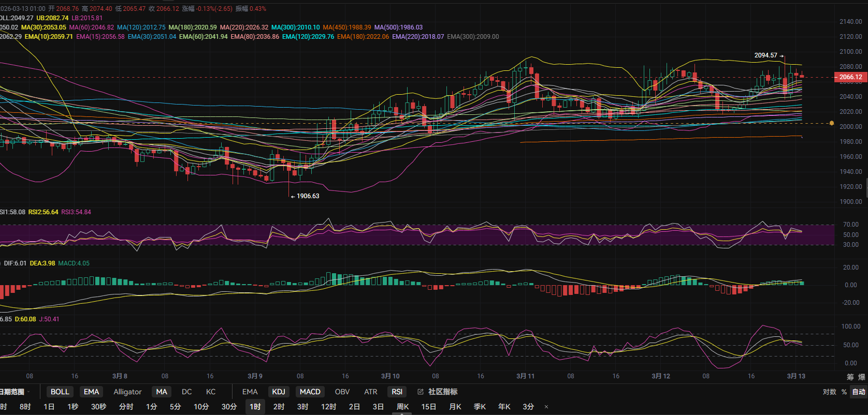Expand the 日期范围 date range dropdown
Screen dimensions: 868x415
point(15,392)
